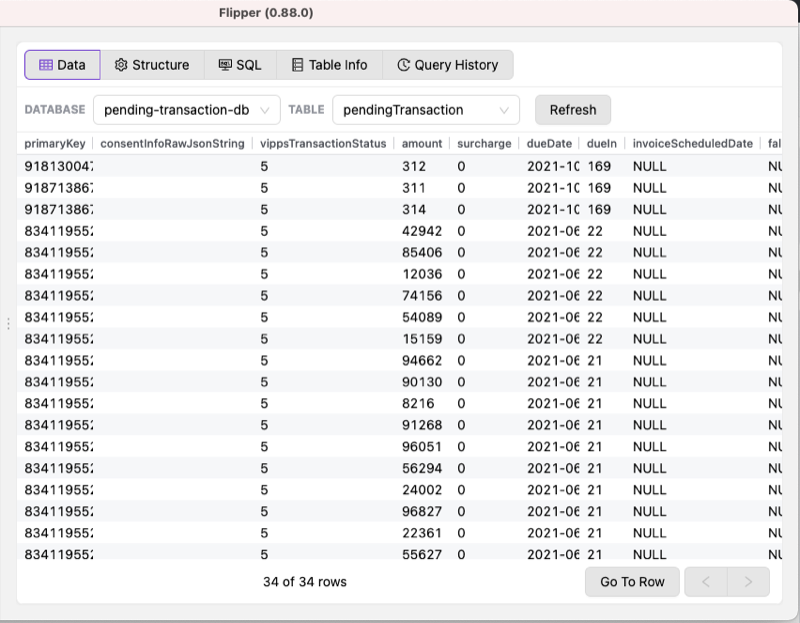Click the dueDate column header

548,143
